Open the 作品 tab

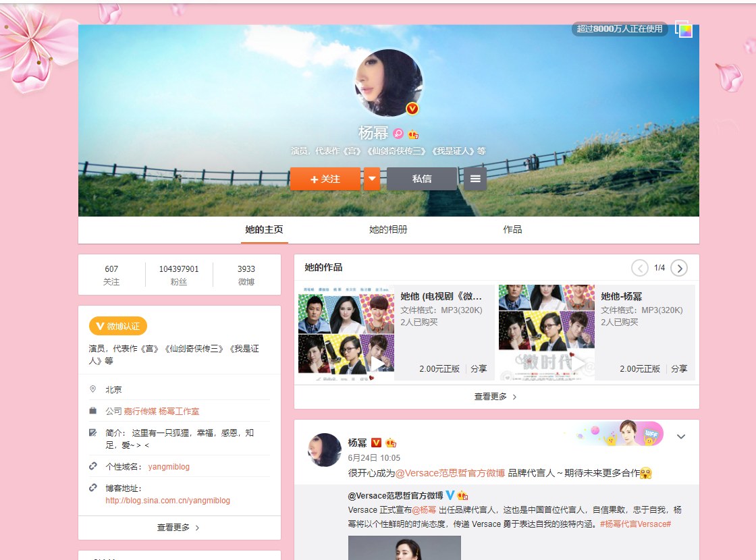click(x=512, y=229)
